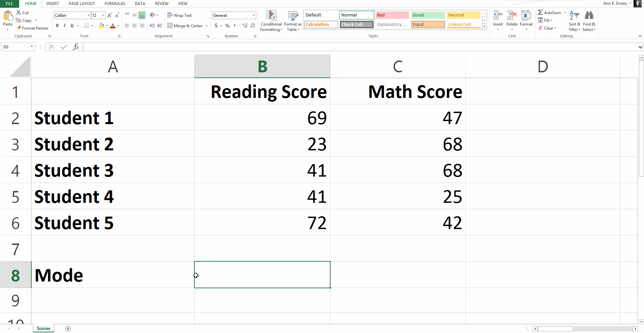The image size is (644, 333).
Task: Add a new sheet with plus icon
Action: (x=68, y=329)
